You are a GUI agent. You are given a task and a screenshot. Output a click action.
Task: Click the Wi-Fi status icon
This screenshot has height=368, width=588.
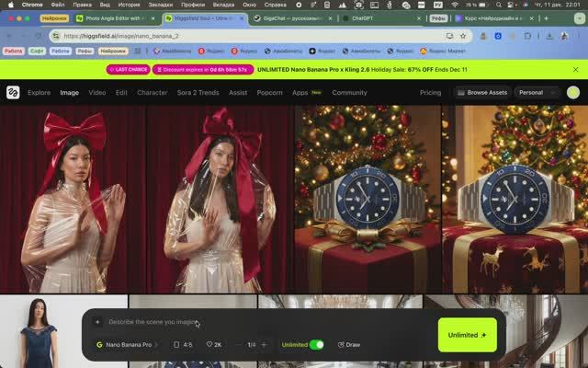coord(455,5)
